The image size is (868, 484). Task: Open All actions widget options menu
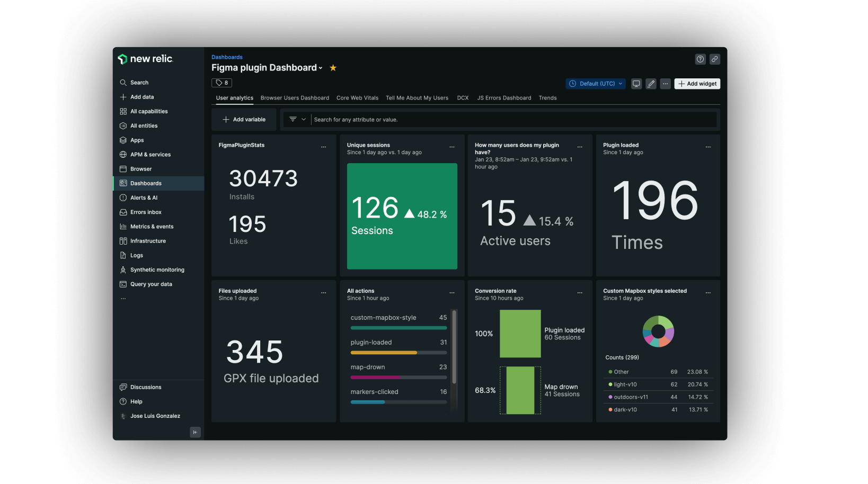(452, 293)
